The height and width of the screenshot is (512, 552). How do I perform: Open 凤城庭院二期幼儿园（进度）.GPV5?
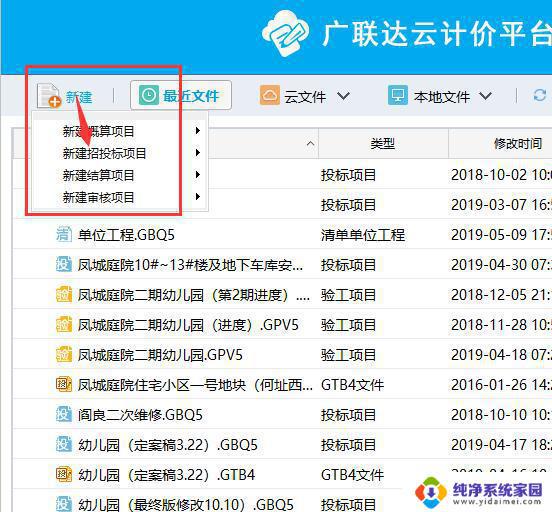(188, 325)
